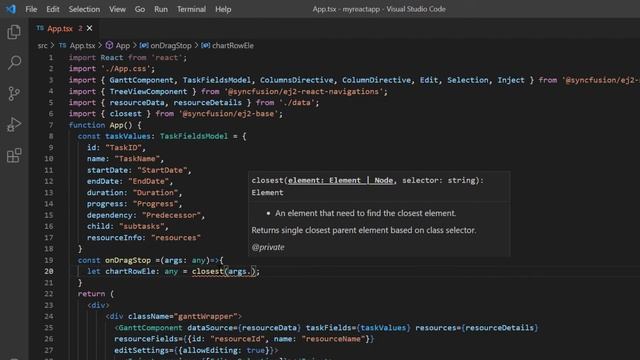Click 'TreeViewComponent' on line 4
The width and height of the screenshot is (640, 360).
(148, 91)
